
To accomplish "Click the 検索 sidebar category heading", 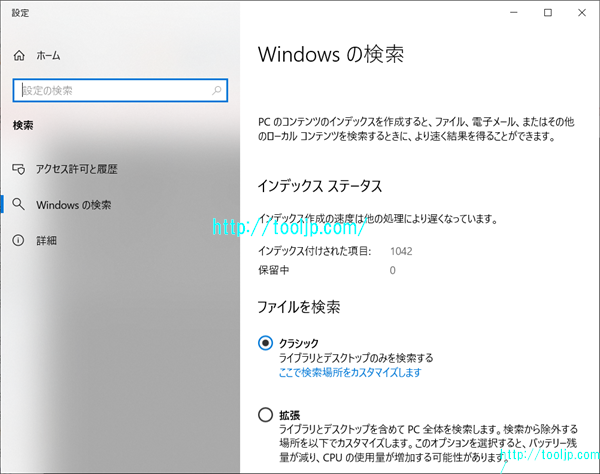I will coord(23,125).
